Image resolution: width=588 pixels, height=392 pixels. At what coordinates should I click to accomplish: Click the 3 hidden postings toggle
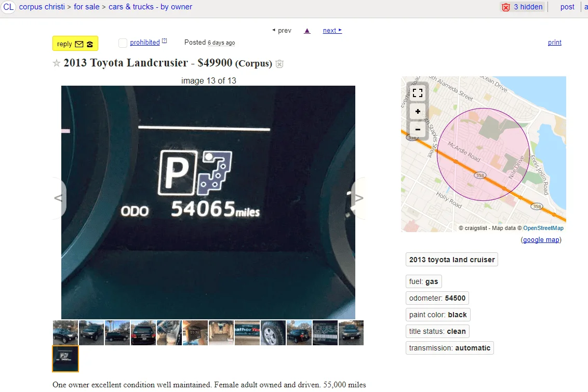[522, 7]
